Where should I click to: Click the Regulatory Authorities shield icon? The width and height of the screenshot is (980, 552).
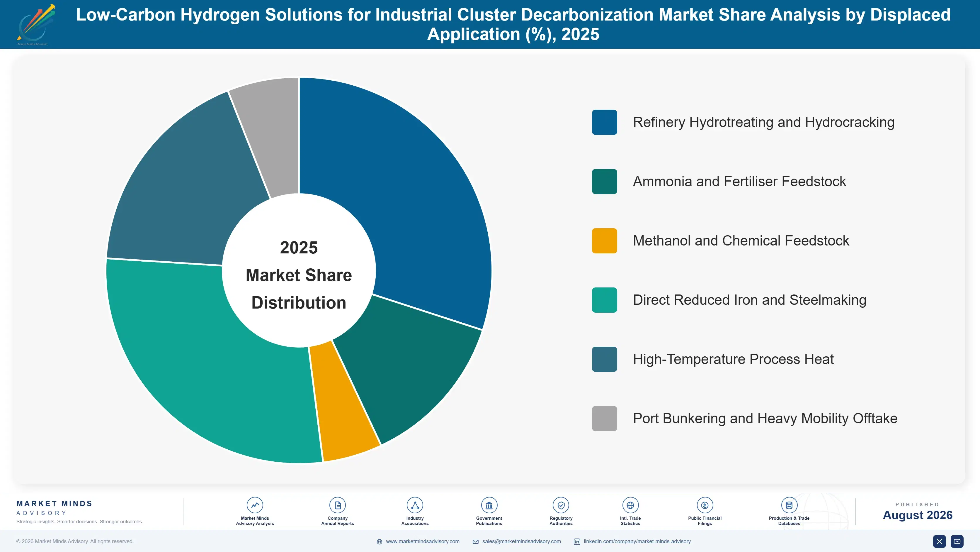[561, 505]
